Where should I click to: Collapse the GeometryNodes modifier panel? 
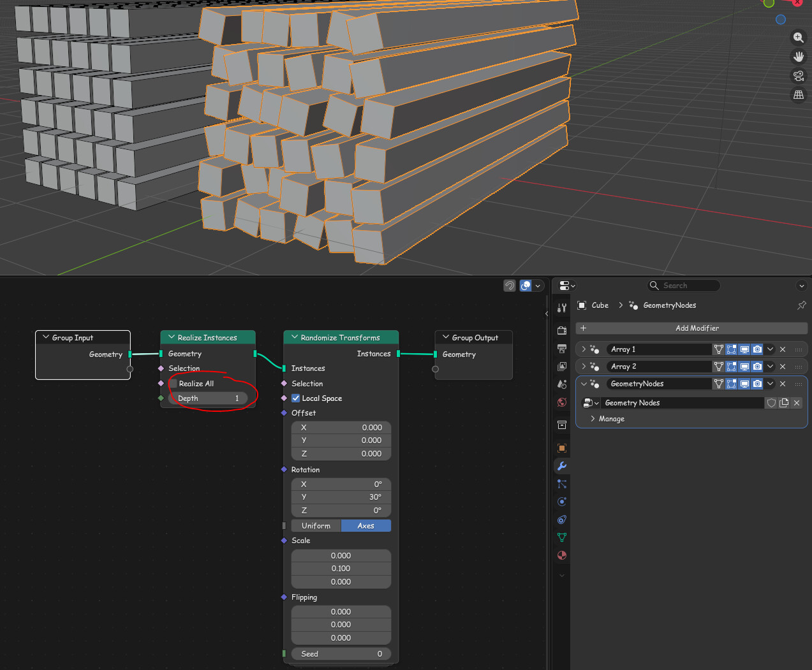[x=584, y=384]
